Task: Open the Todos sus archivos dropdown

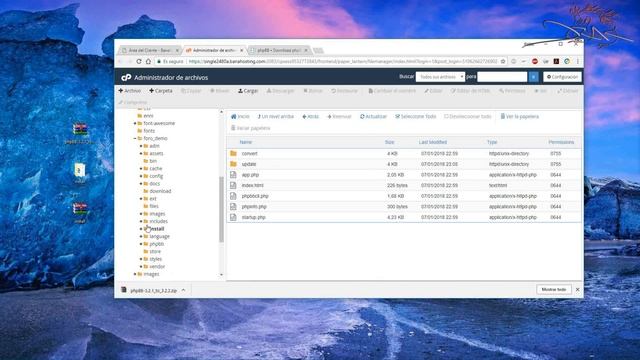Action: (x=440, y=77)
